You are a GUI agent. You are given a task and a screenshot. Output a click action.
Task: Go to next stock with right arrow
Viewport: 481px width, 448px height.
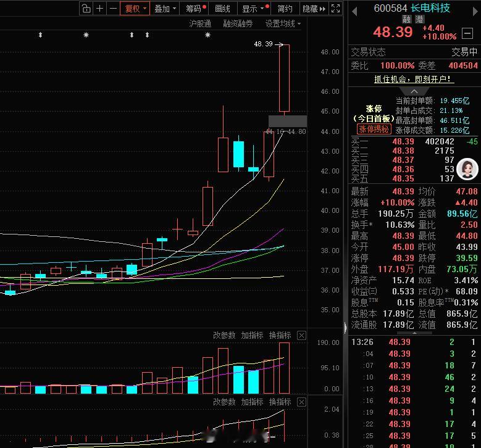point(475,11)
